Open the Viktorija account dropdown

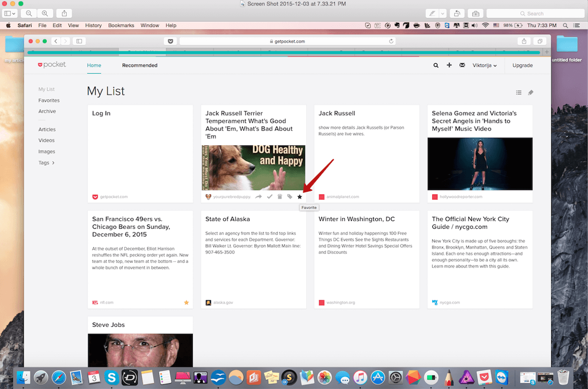click(484, 65)
